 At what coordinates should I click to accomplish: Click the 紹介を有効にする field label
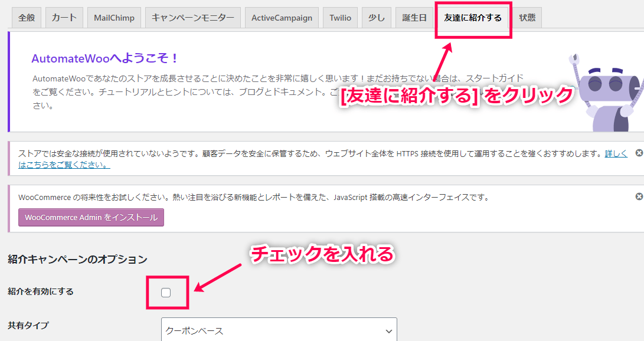pos(41,291)
